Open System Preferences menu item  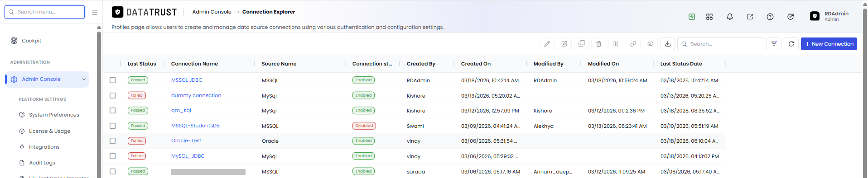coord(54,115)
